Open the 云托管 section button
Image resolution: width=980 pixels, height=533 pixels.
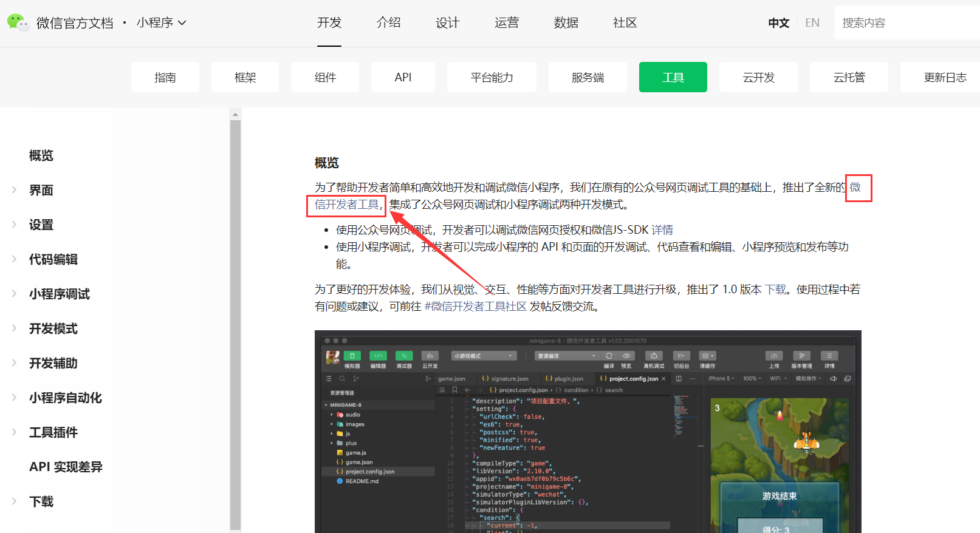849,77
